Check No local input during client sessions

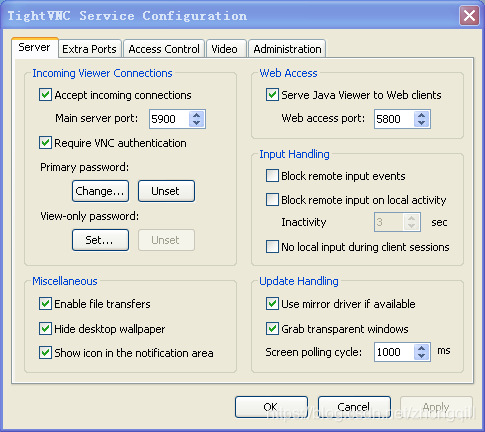(x=272, y=247)
